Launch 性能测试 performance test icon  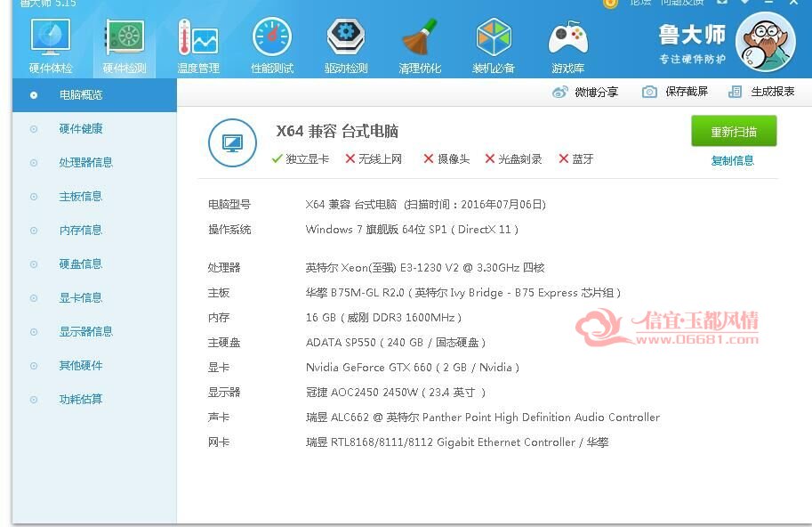pyautogui.click(x=272, y=36)
